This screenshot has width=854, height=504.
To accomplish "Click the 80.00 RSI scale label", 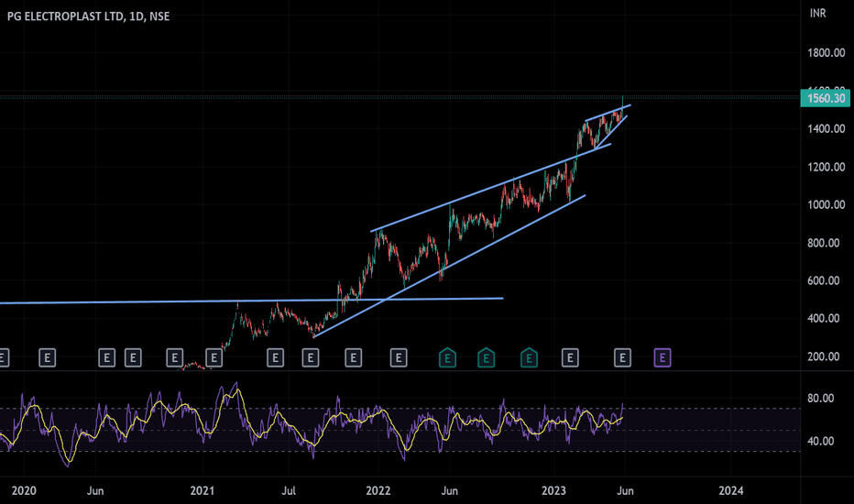I will point(820,399).
